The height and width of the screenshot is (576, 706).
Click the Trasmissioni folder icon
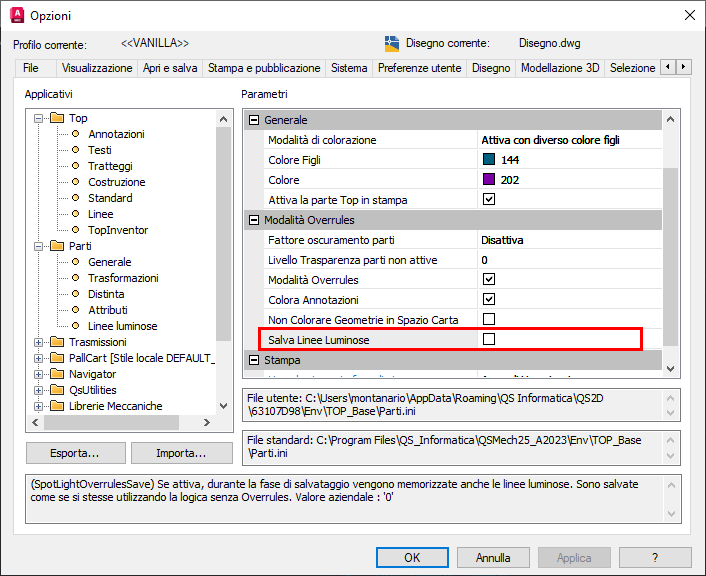(55, 342)
